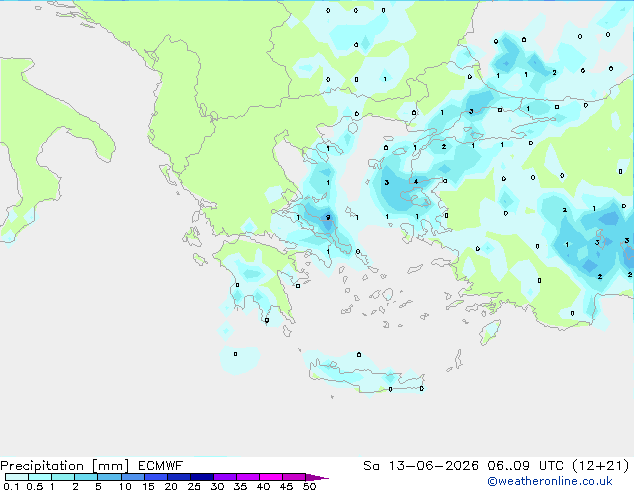This screenshot has height=490, width=634.
Task: Click the "10" legend scale label
Action: [125, 486]
